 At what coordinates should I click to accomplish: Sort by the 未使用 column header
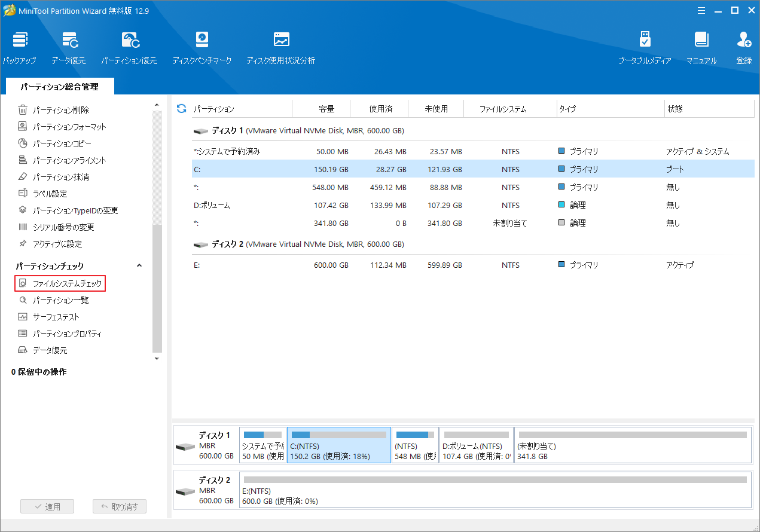[x=437, y=109]
